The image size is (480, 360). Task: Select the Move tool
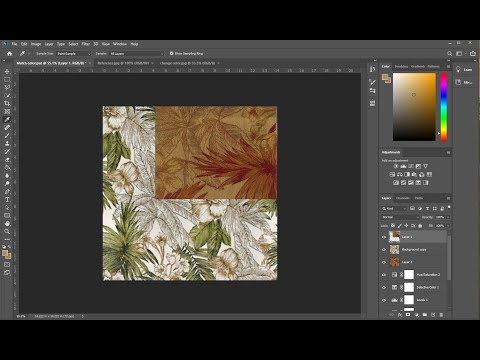[x=7, y=71]
